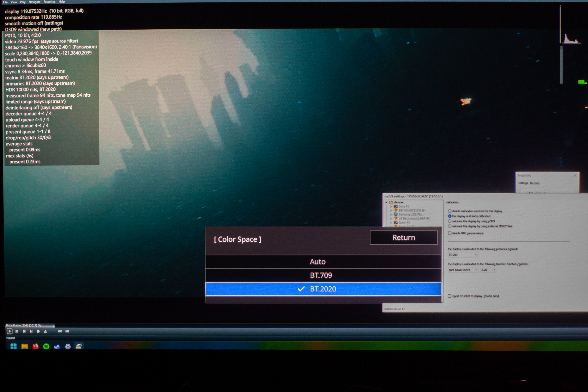The width and height of the screenshot is (588, 392).
Task: Click the Stop playback icon
Action: click(x=16, y=331)
